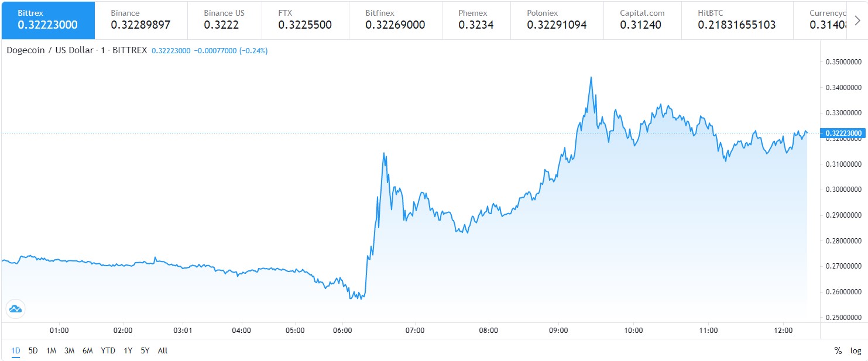The height and width of the screenshot is (361, 868).
Task: Toggle log scale on the chart
Action: pos(856,350)
